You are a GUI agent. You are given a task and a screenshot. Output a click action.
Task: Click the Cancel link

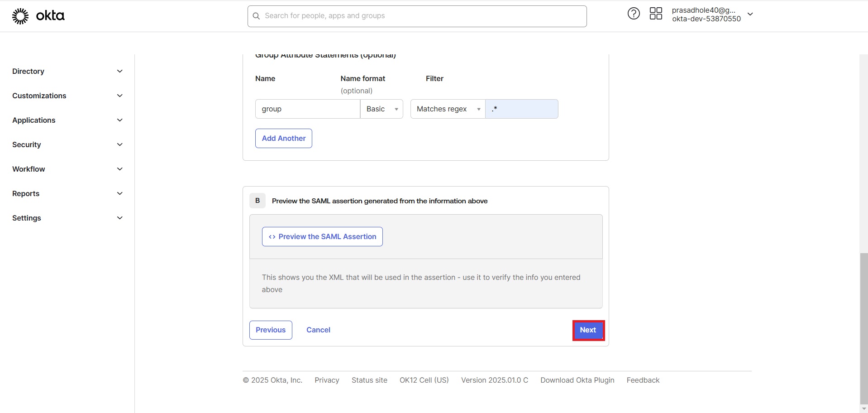(318, 330)
